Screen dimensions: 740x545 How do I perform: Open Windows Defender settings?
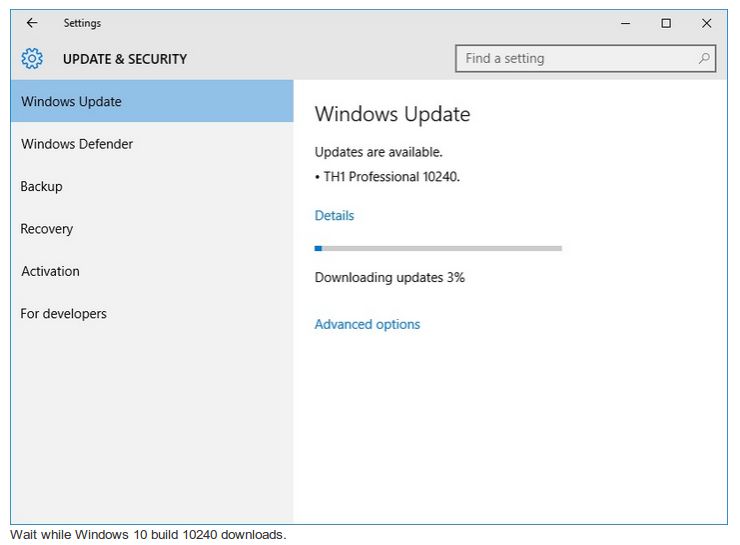(x=152, y=143)
